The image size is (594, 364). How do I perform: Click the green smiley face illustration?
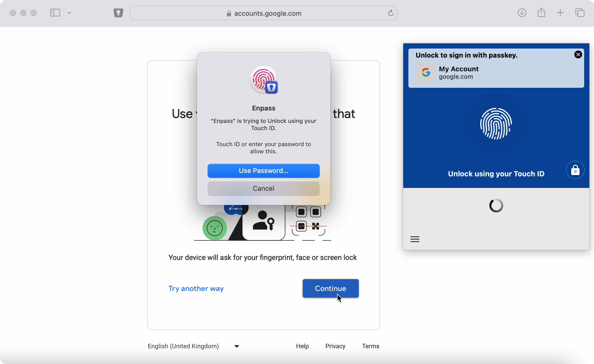point(215,228)
